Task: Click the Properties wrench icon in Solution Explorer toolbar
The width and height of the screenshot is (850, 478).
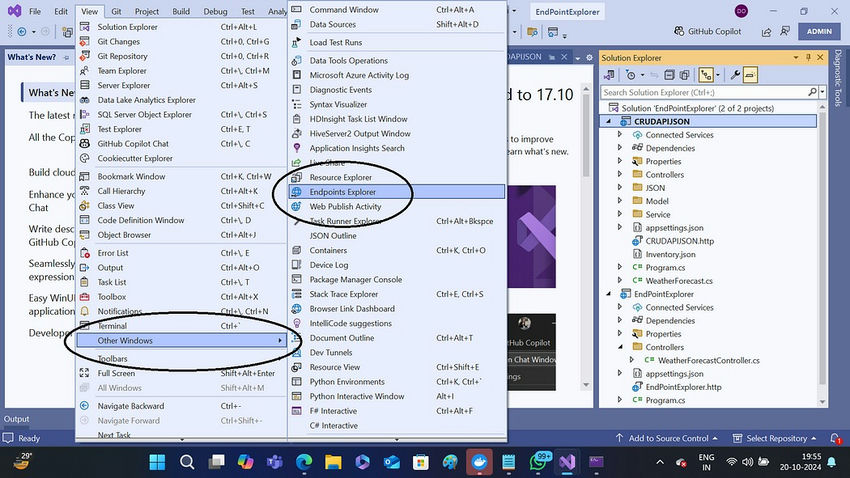Action: point(735,75)
